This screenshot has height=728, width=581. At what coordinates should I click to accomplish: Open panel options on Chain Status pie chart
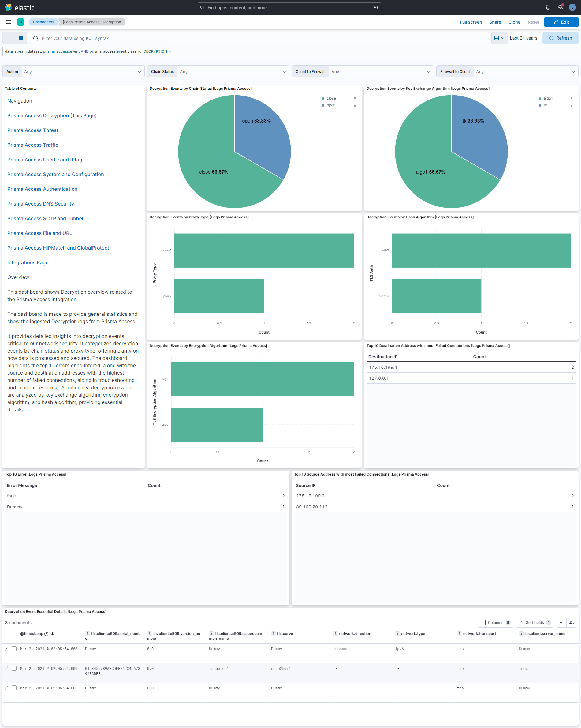pyautogui.click(x=355, y=98)
